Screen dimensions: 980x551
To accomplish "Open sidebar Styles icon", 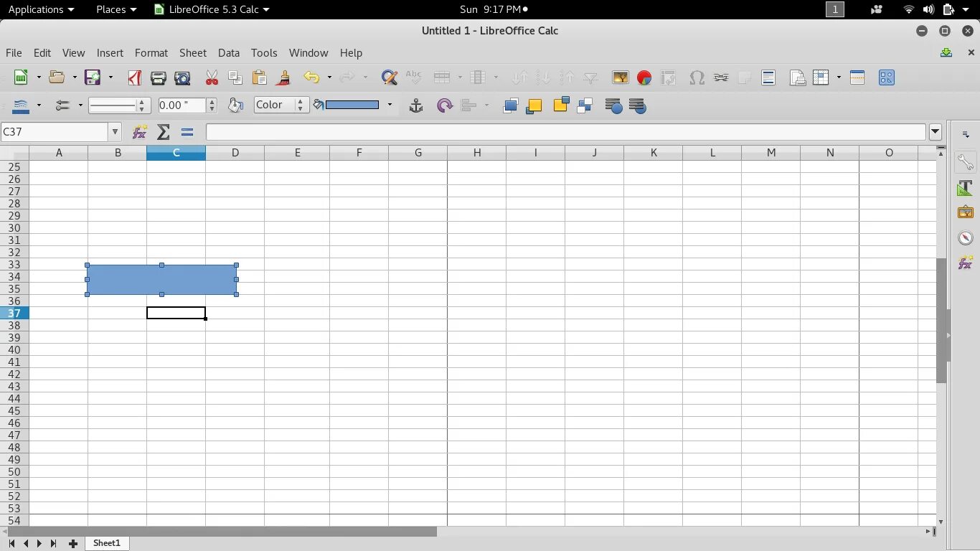I will tap(965, 188).
